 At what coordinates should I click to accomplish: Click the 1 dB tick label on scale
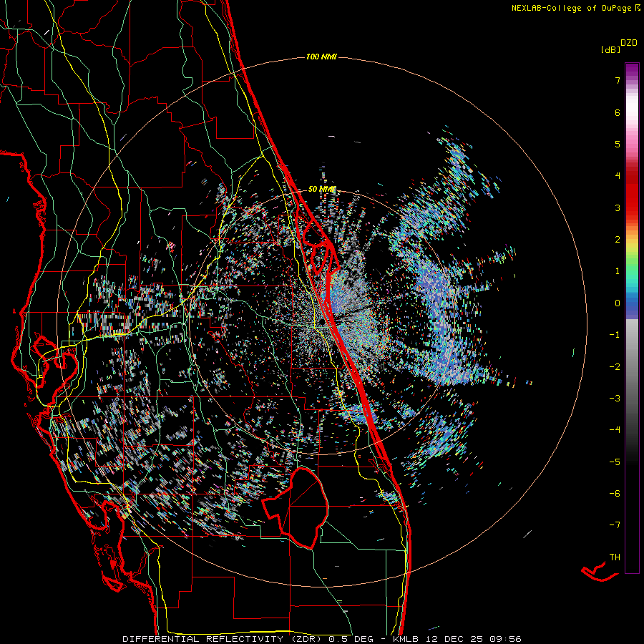pyautogui.click(x=618, y=271)
